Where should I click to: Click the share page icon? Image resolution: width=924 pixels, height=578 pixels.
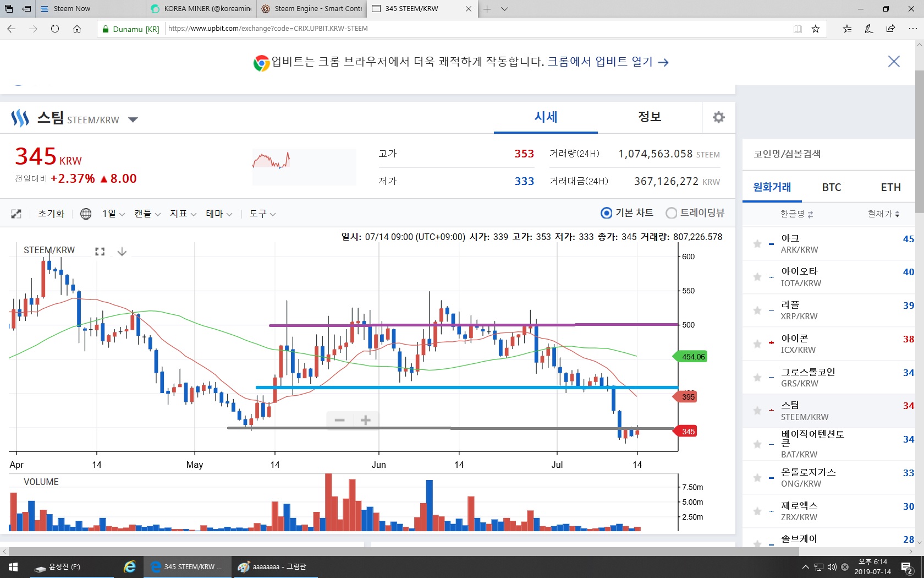[890, 29]
